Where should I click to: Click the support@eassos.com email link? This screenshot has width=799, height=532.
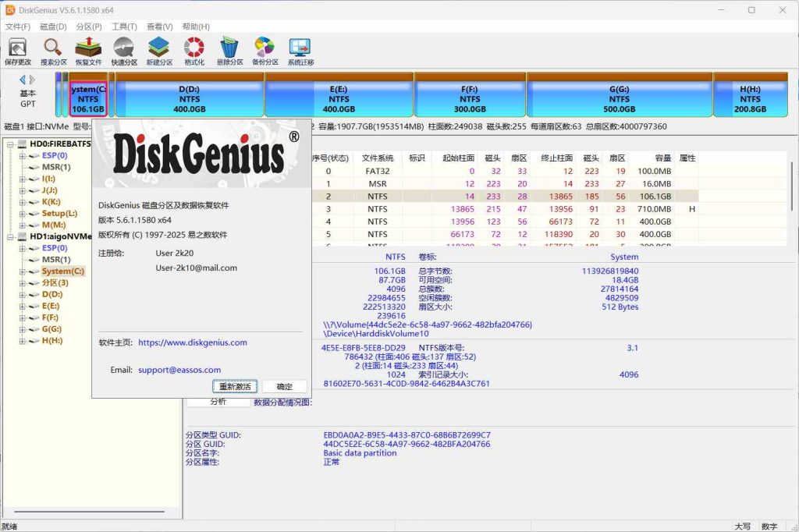pos(179,370)
